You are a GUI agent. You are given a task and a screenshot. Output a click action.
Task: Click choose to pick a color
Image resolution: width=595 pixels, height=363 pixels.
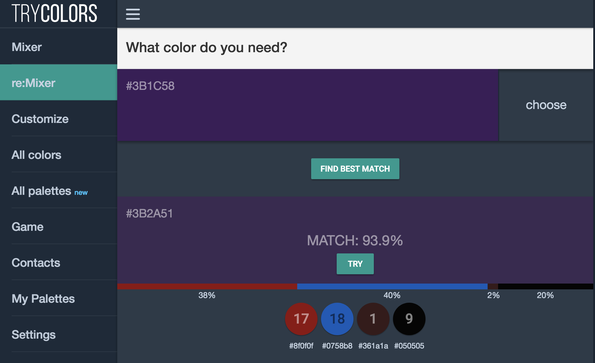(x=546, y=105)
